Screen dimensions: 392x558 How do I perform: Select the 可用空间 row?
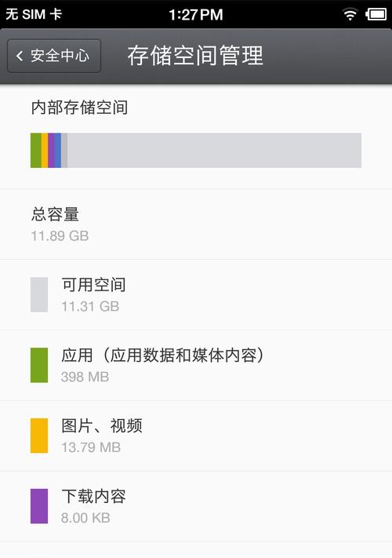coord(196,294)
